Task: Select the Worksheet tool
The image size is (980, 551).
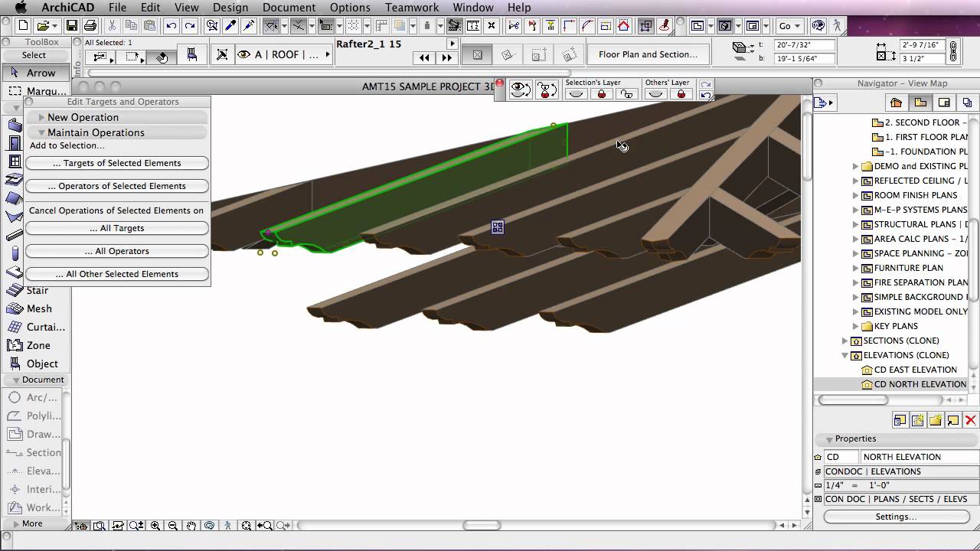Action: click(x=34, y=507)
